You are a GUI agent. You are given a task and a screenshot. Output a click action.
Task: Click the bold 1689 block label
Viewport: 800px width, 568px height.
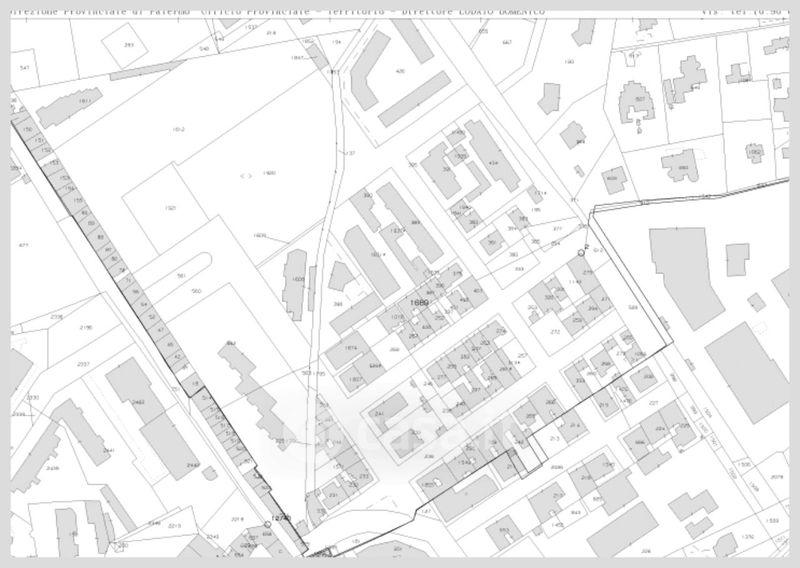419,303
